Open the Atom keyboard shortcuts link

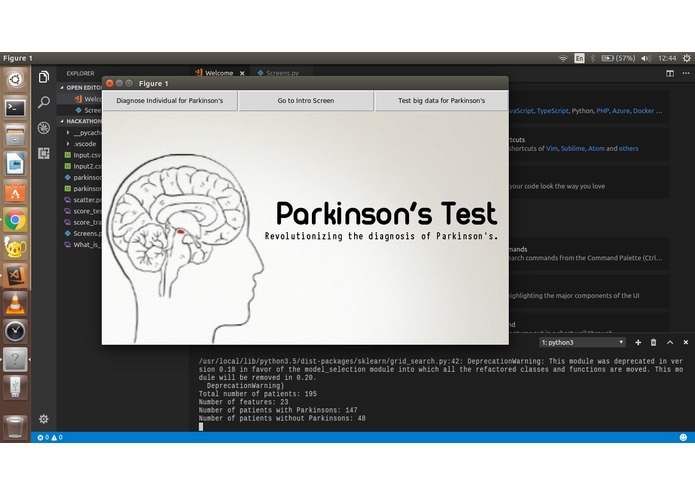pos(596,148)
